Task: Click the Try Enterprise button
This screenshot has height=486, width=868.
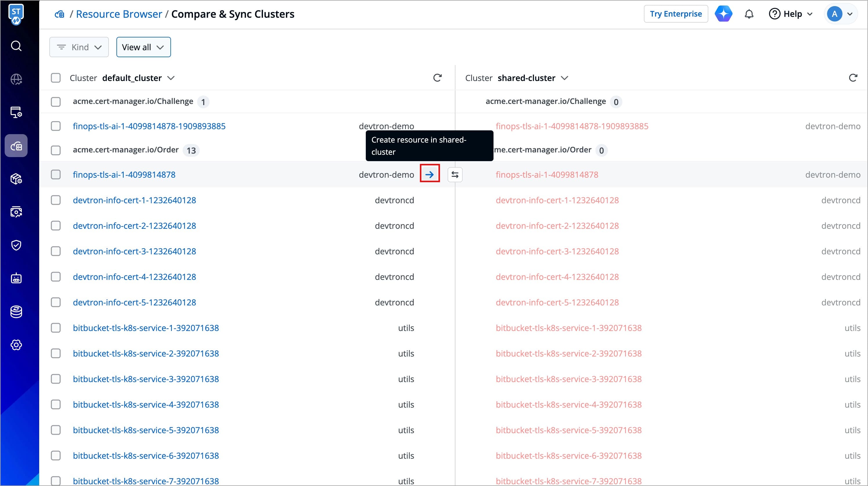Action: point(676,14)
